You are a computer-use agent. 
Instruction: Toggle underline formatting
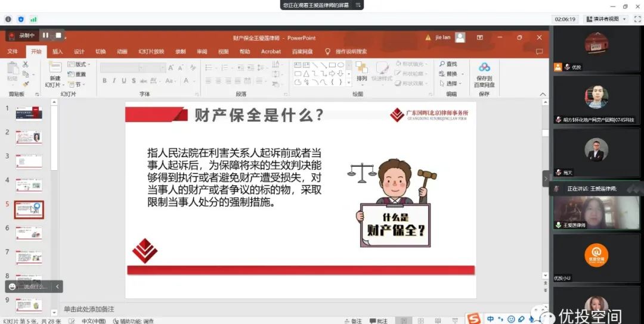click(123, 81)
